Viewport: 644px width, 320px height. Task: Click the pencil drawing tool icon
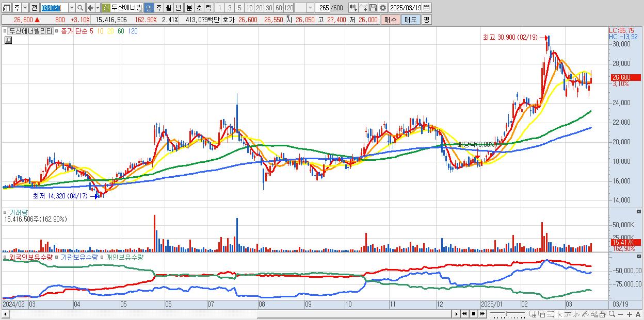[585, 314]
